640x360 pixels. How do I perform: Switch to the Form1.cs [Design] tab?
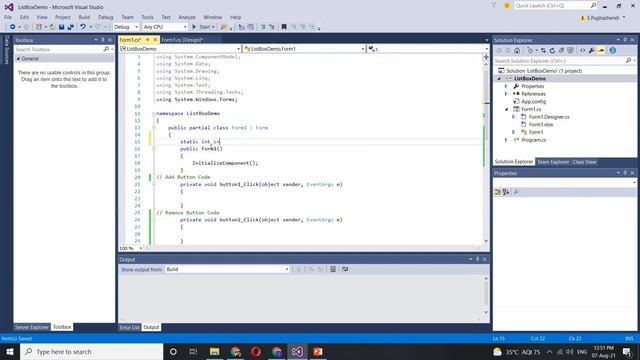[x=182, y=40]
